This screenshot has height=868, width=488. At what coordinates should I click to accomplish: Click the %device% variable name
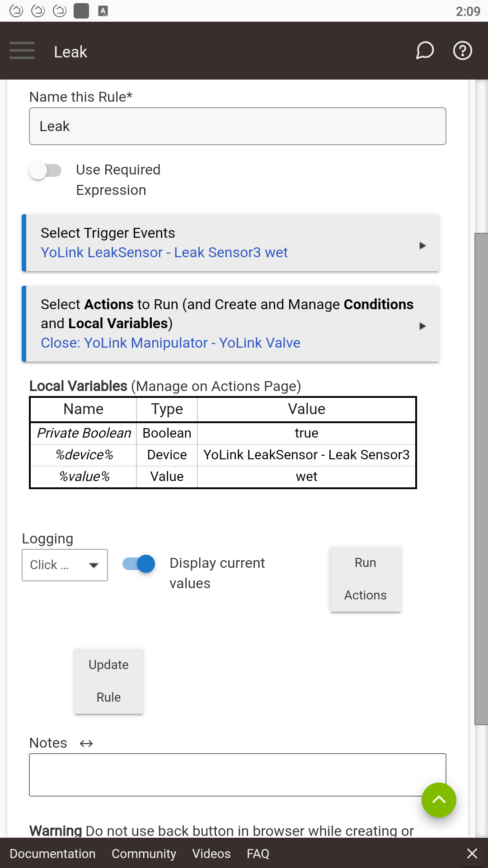pos(84,455)
